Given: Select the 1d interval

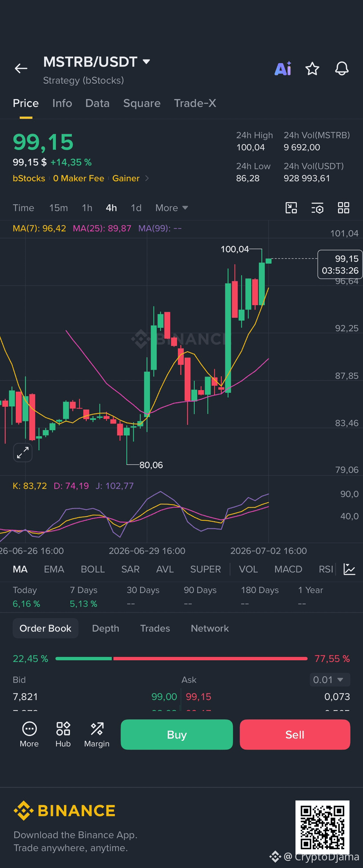Looking at the screenshot, I should (136, 208).
